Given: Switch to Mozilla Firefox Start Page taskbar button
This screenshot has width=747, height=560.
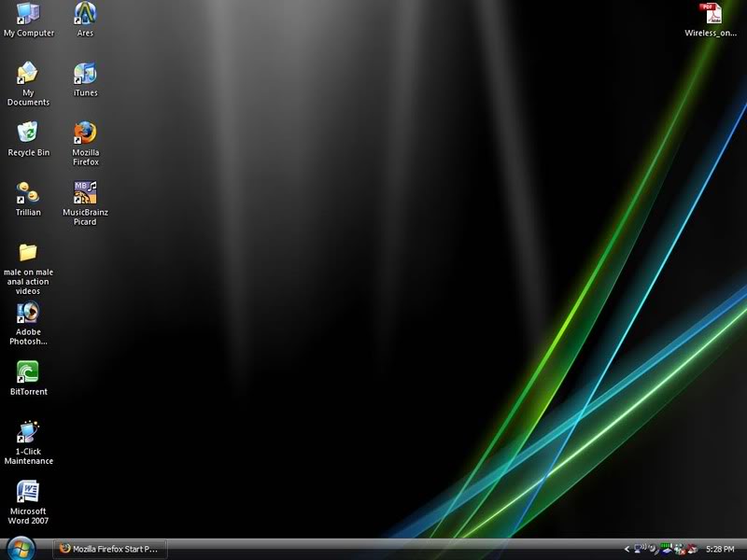Looking at the screenshot, I should pyautogui.click(x=110, y=549).
